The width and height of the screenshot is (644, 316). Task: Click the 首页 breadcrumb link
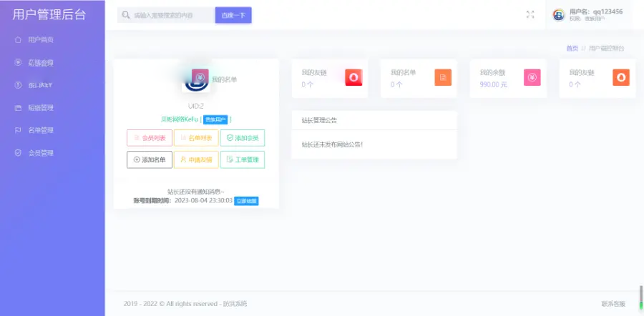(572, 48)
